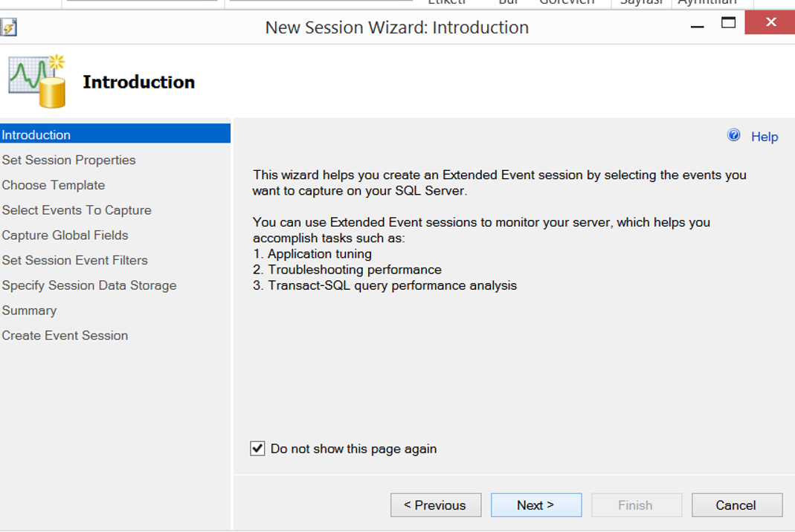Viewport: 795px width, 532px height.
Task: Minimize the New Session Wizard window
Action: (x=697, y=24)
